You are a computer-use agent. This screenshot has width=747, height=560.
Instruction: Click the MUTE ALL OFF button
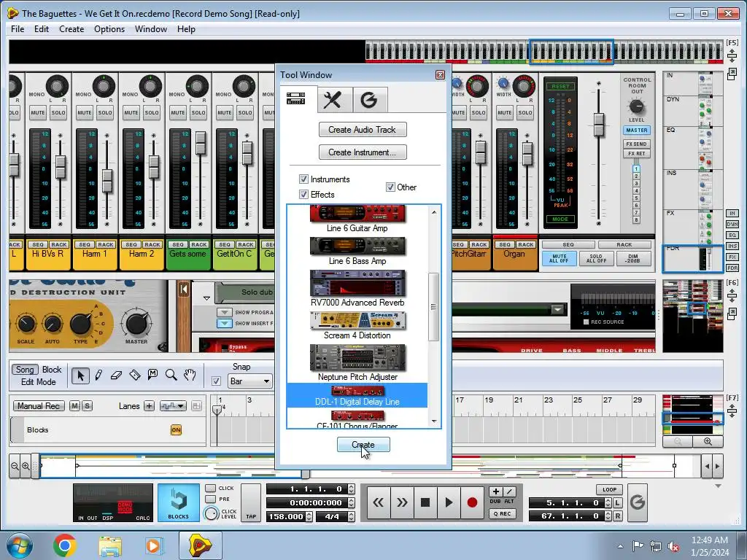(559, 259)
